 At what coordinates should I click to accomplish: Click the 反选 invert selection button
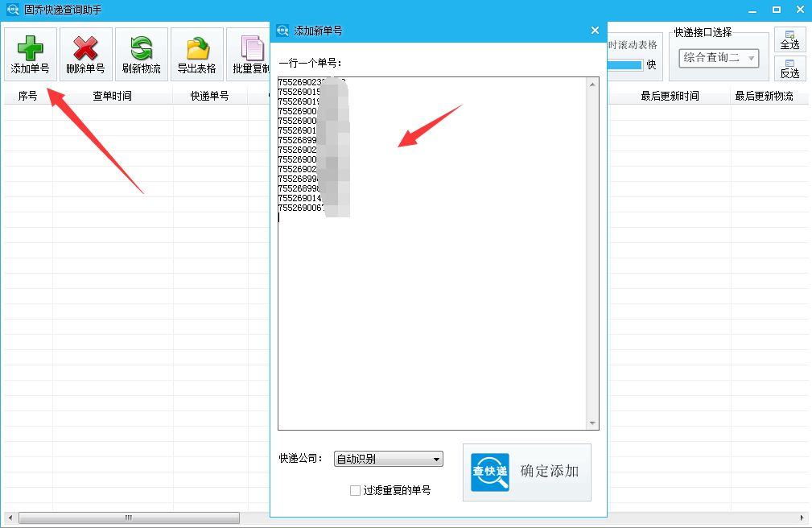click(789, 69)
